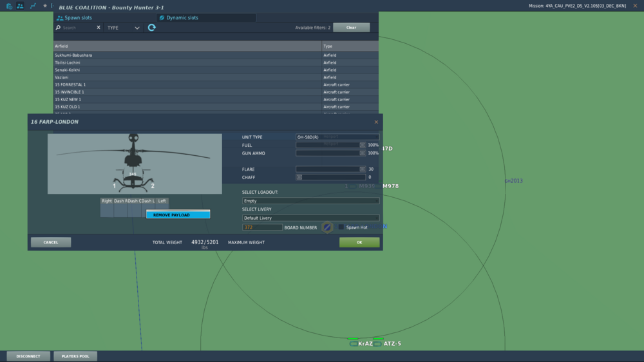Click the M978 unit label on map
644x362 pixels.
[391, 186]
